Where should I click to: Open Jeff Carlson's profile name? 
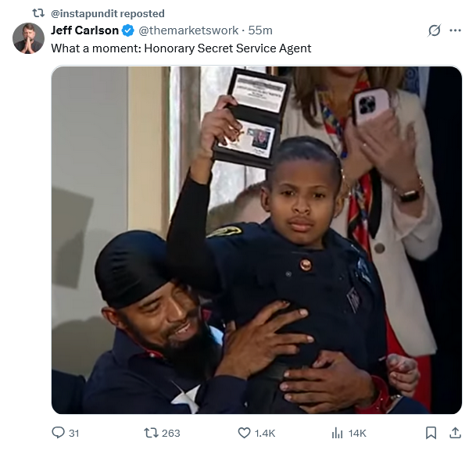84,30
